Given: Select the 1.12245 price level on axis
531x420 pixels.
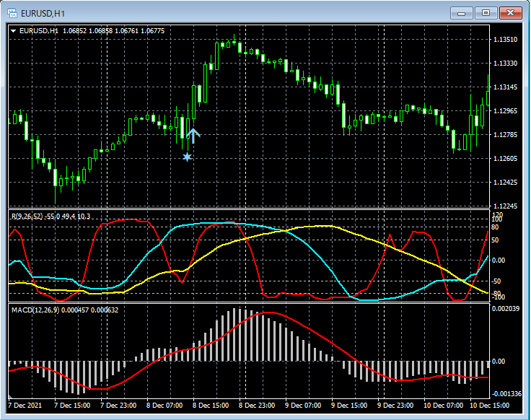Looking at the screenshot, I should tap(506, 206).
